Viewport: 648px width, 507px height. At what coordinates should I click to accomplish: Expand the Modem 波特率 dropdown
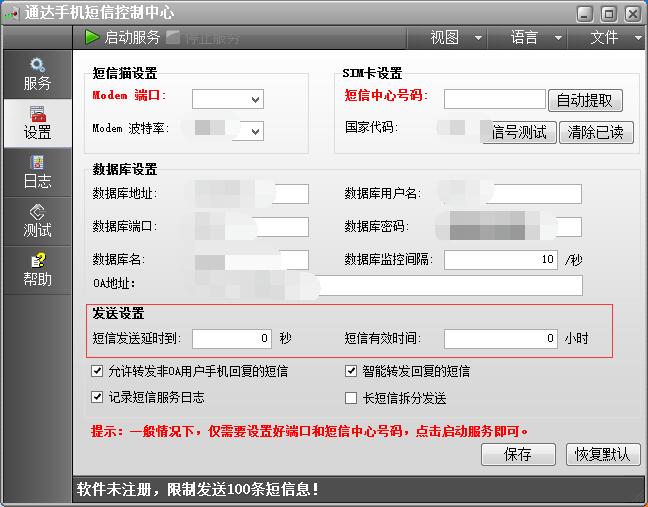pyautogui.click(x=255, y=131)
